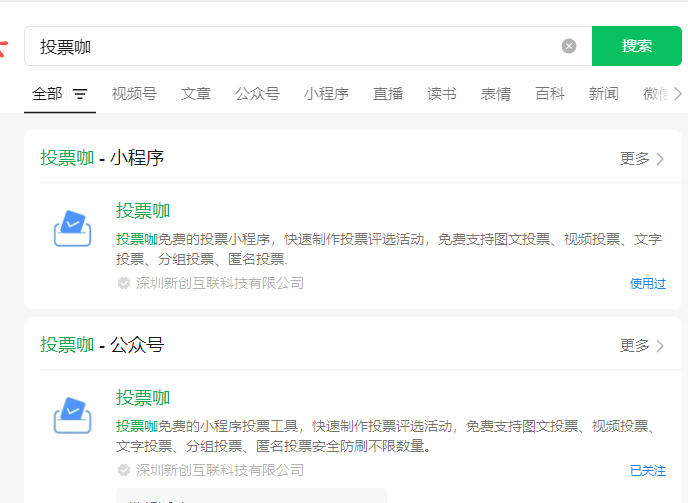Switch to the 视频号 tab
This screenshot has height=503, width=688.
(134, 93)
